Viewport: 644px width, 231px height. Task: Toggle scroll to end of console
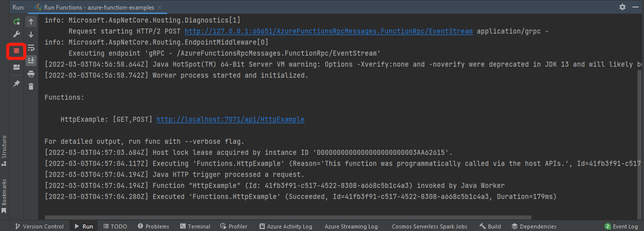coord(31,61)
